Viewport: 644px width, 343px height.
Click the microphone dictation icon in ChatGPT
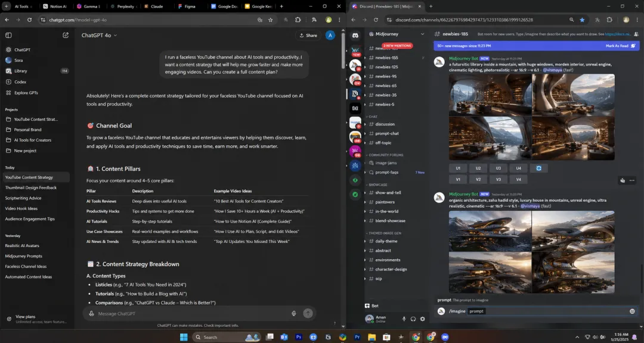coord(293,313)
